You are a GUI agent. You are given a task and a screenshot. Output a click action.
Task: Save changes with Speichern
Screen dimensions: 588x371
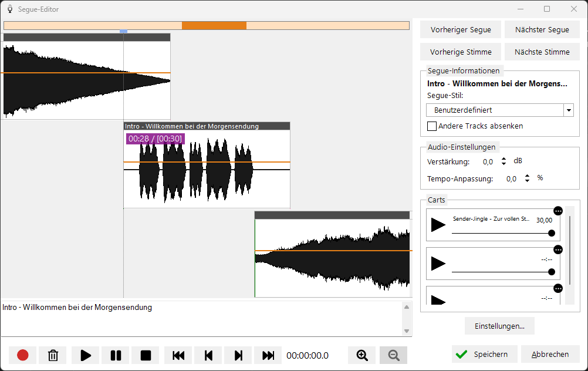coord(485,354)
